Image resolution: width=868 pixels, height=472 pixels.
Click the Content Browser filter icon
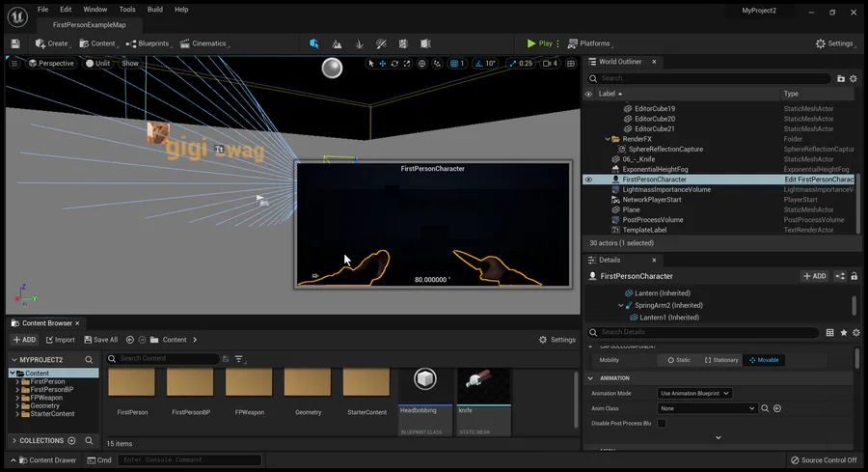[239, 359]
